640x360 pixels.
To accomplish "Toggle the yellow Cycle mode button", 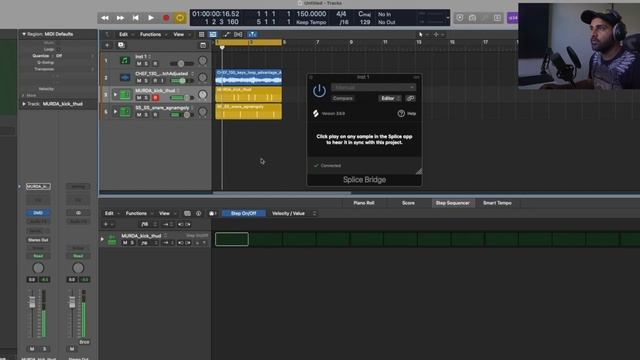I will 180,18.
